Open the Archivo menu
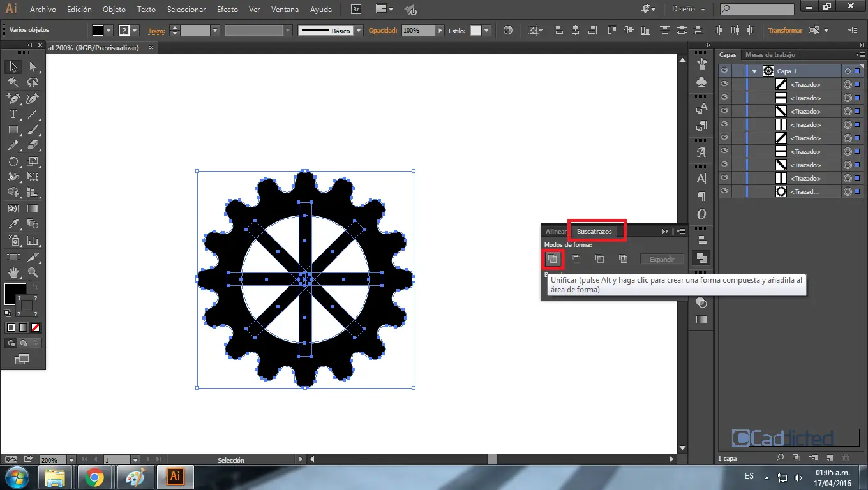 (x=43, y=10)
